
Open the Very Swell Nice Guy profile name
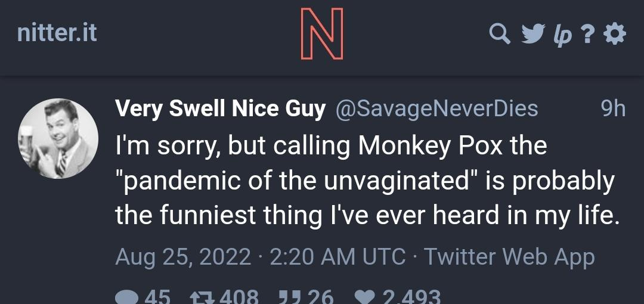point(220,108)
